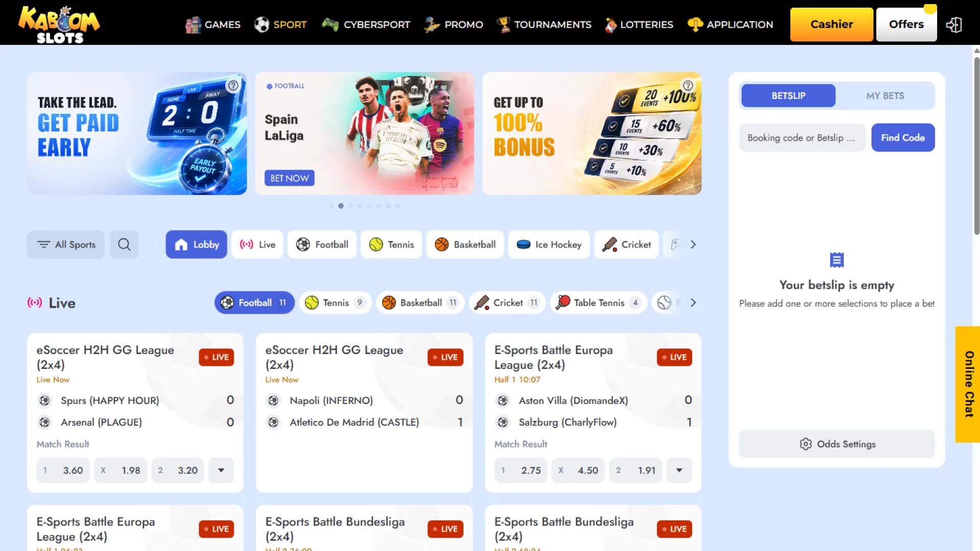Screen dimensions: 980x551
Task: Select the second banner carousel dot
Action: click(341, 206)
